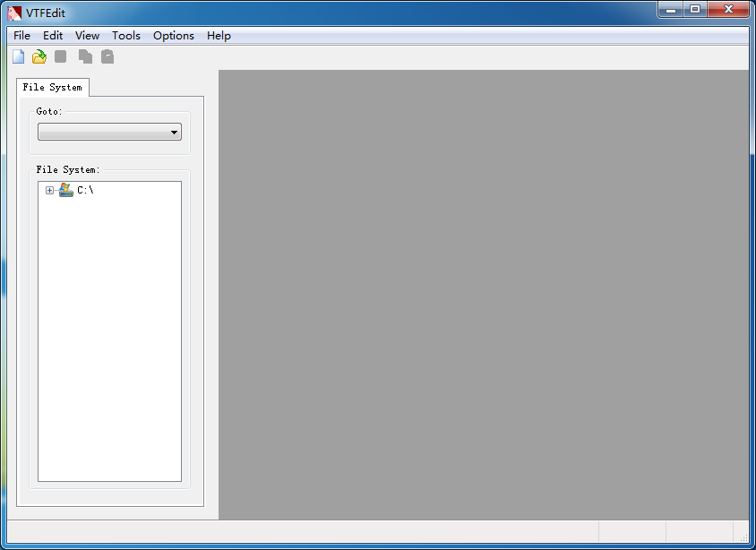Open the Options menu
This screenshot has width=756, height=550.
pyautogui.click(x=173, y=36)
